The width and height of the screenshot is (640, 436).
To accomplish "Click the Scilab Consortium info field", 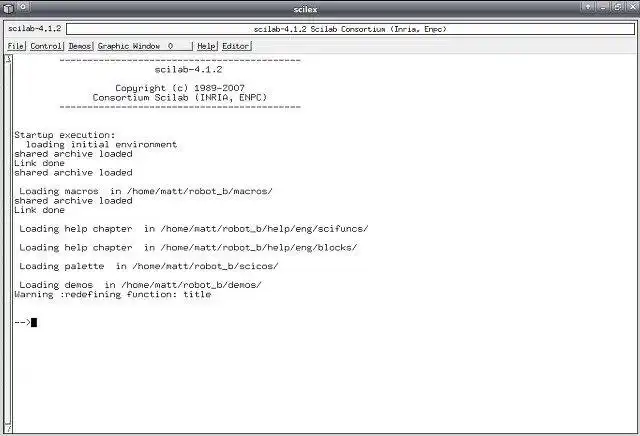I will click(x=350, y=29).
